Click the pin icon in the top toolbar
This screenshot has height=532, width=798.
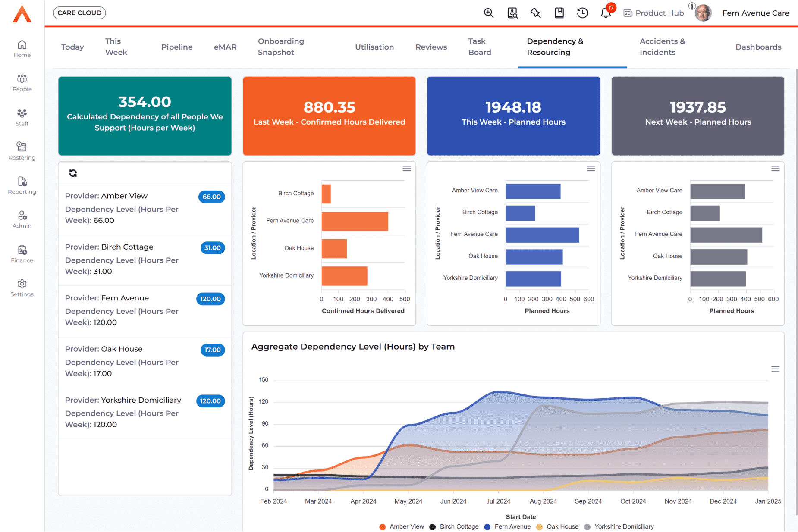(x=535, y=13)
